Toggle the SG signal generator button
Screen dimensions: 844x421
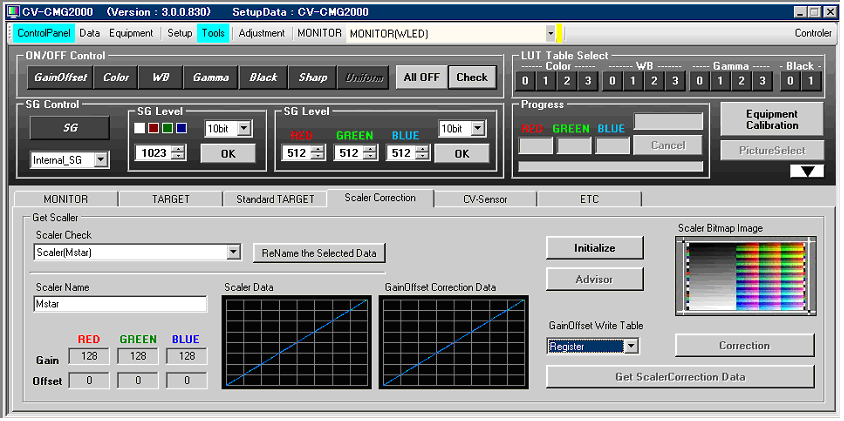[x=70, y=128]
